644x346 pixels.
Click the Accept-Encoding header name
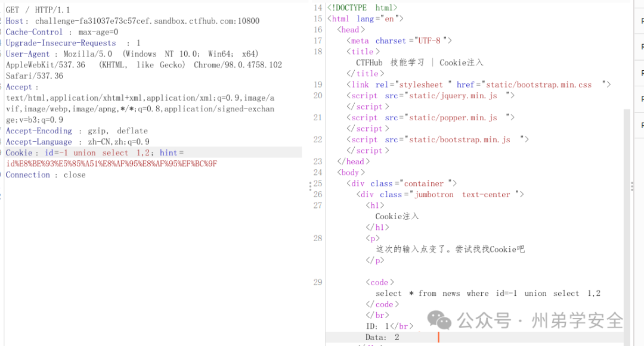click(39, 131)
